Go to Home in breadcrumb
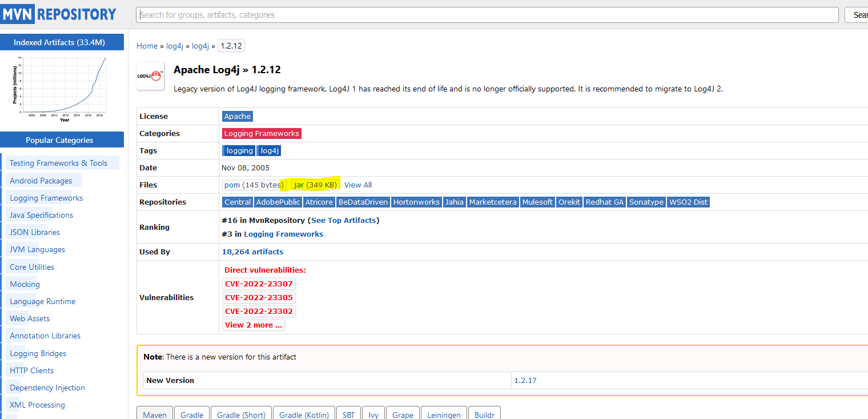The image size is (868, 419). [147, 46]
